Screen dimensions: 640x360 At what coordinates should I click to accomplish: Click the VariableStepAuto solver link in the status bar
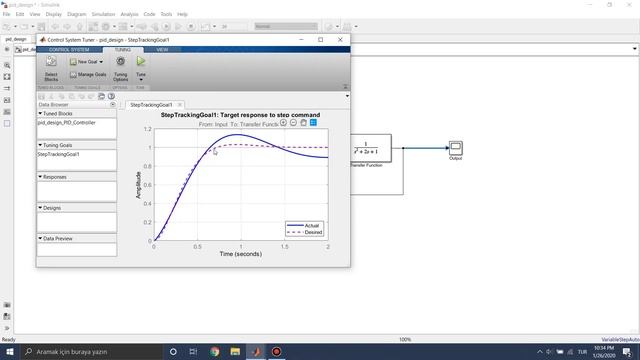[x=620, y=340]
